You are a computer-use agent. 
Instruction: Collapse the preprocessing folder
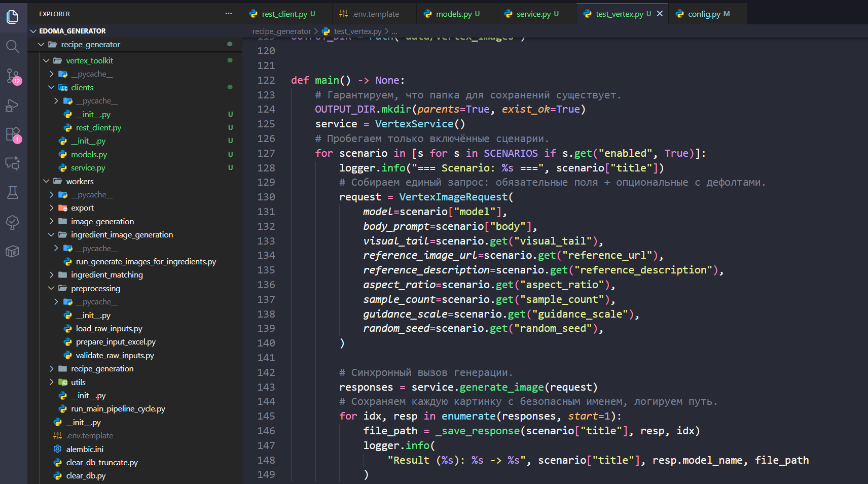pos(51,289)
